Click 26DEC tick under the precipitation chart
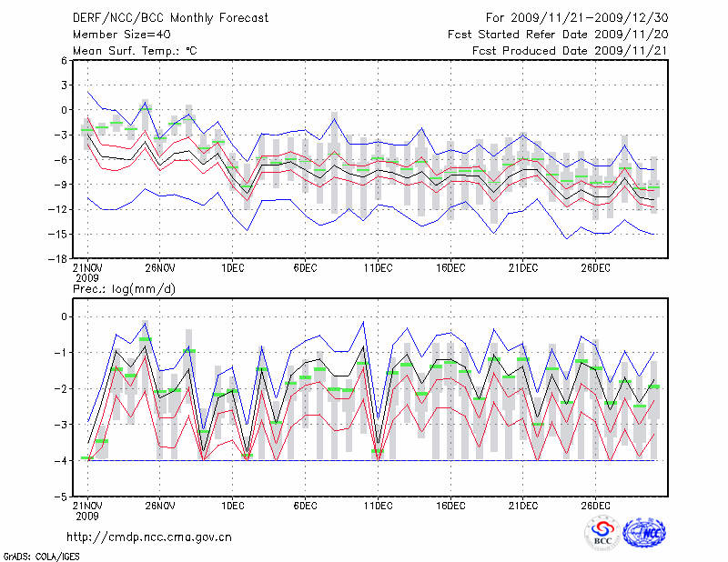 pyautogui.click(x=595, y=506)
